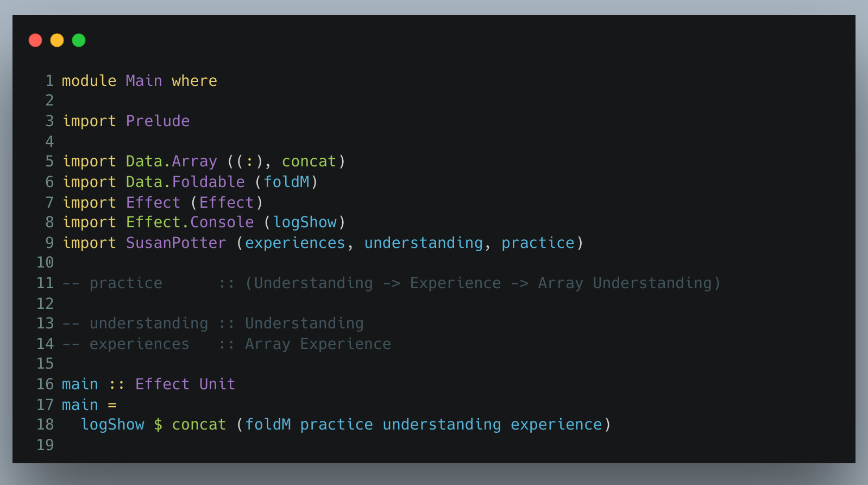Click "practice" in the line 9 import
Image resolution: width=868 pixels, height=485 pixels.
click(538, 242)
